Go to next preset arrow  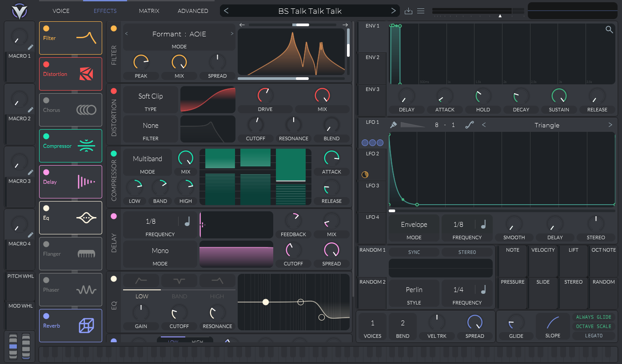pyautogui.click(x=393, y=11)
